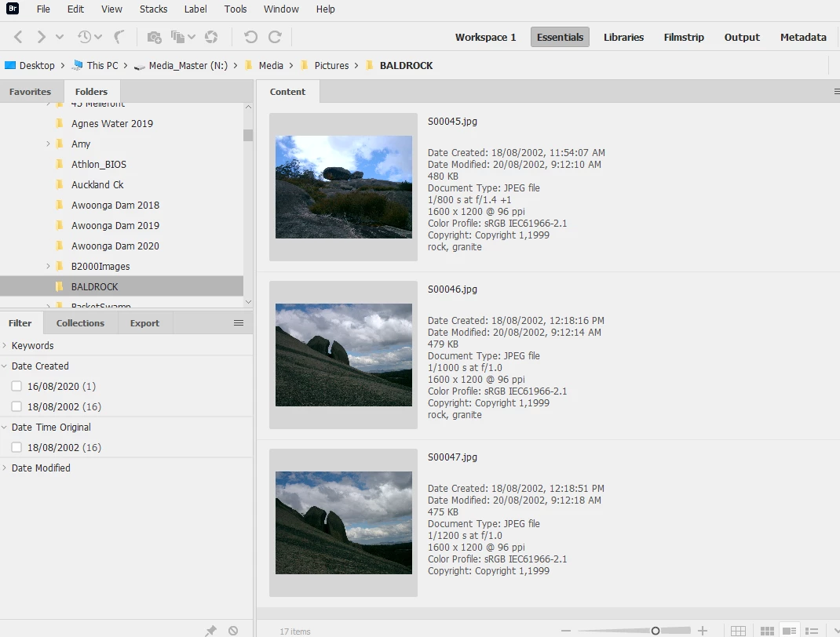Switch to the Workspace 1 workspace
The width and height of the screenshot is (840, 637).
[485, 37]
